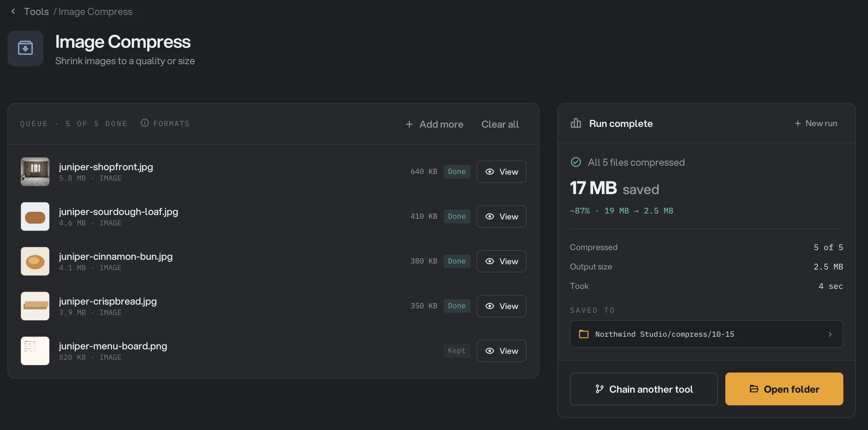View the compressed juniper-sourdough-loaf.jpg
The image size is (868, 430).
pyautogui.click(x=501, y=216)
